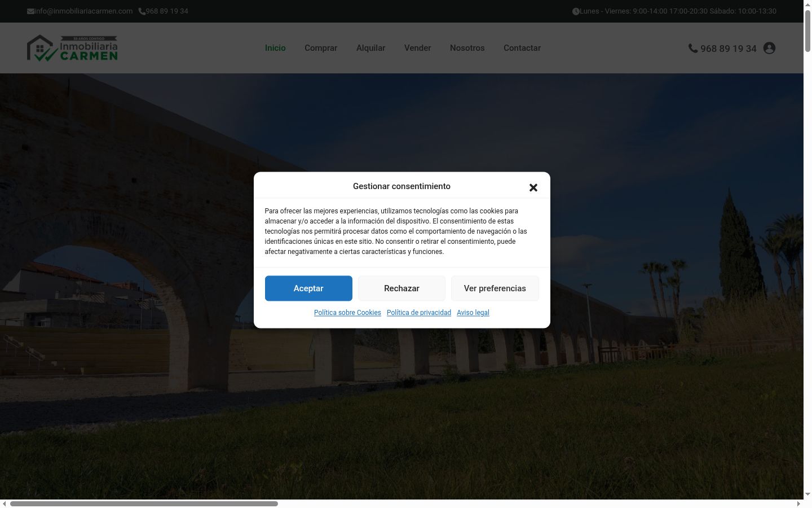The image size is (812, 508).
Task: Click the vertical scrollbar thumb
Action: [x=807, y=31]
